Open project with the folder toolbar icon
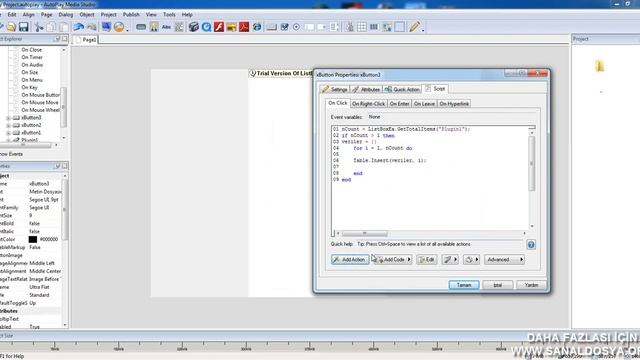This screenshot has height=360, width=640. click(x=11, y=27)
